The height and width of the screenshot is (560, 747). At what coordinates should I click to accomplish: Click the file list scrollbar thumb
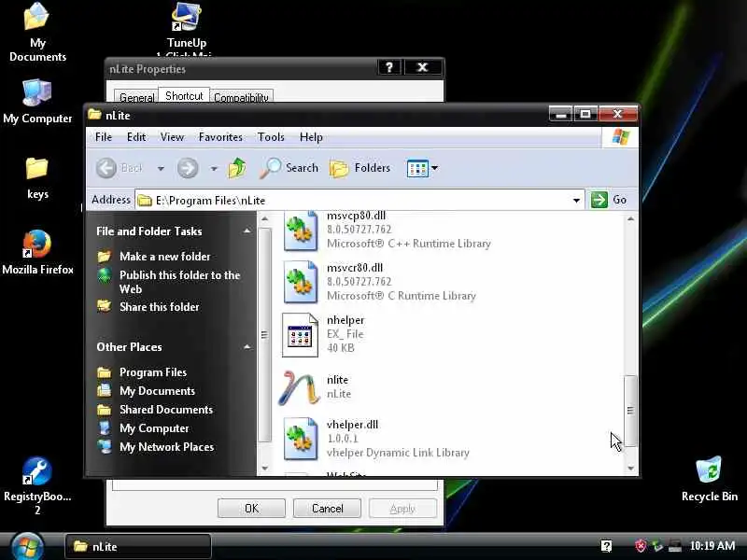[631, 412]
